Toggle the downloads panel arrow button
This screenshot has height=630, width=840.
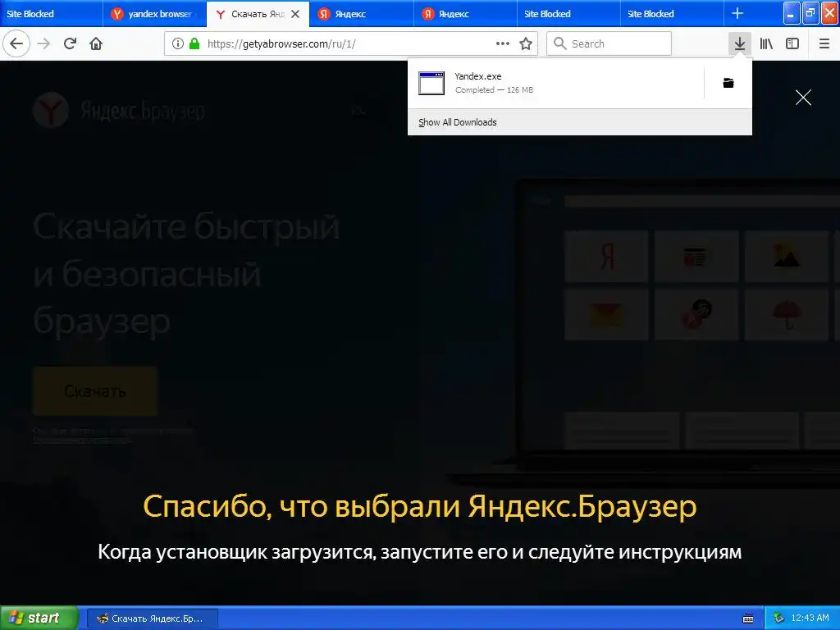[x=740, y=44]
